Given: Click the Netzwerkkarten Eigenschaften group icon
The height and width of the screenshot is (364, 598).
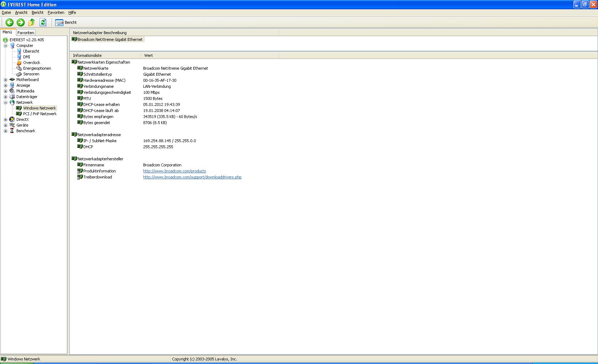Looking at the screenshot, I should [74, 62].
